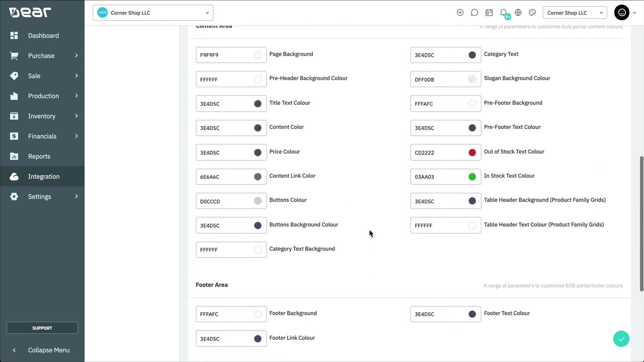Image resolution: width=644 pixels, height=362 pixels.
Task: Select the Integration menu item
Action: 42,176
